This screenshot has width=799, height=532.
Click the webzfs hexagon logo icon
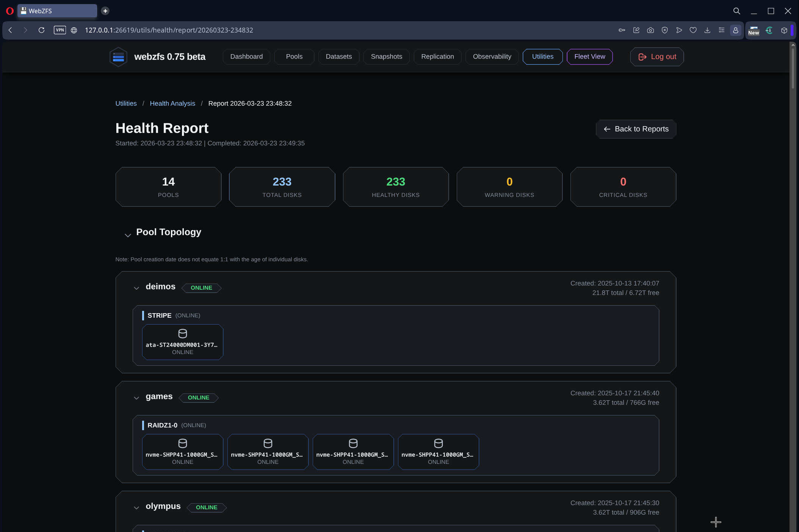coord(119,57)
